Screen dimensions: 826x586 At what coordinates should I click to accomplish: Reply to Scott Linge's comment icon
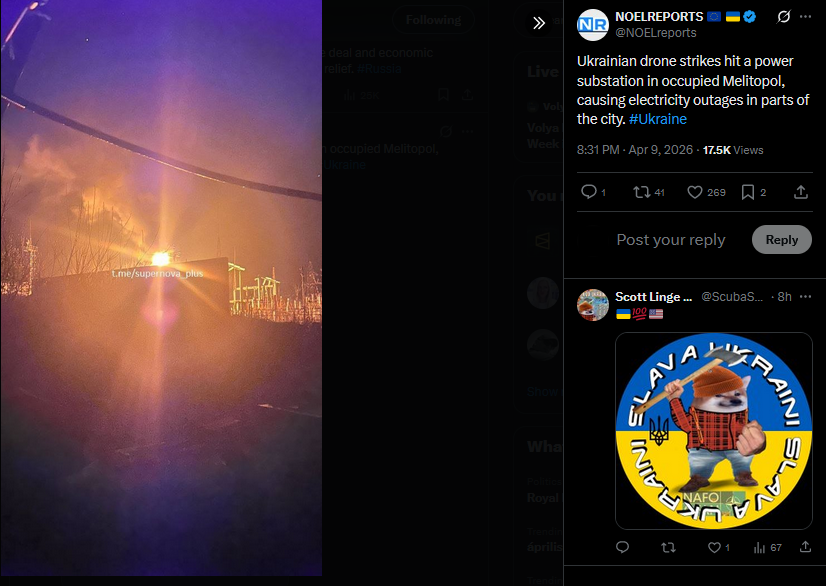click(x=622, y=548)
